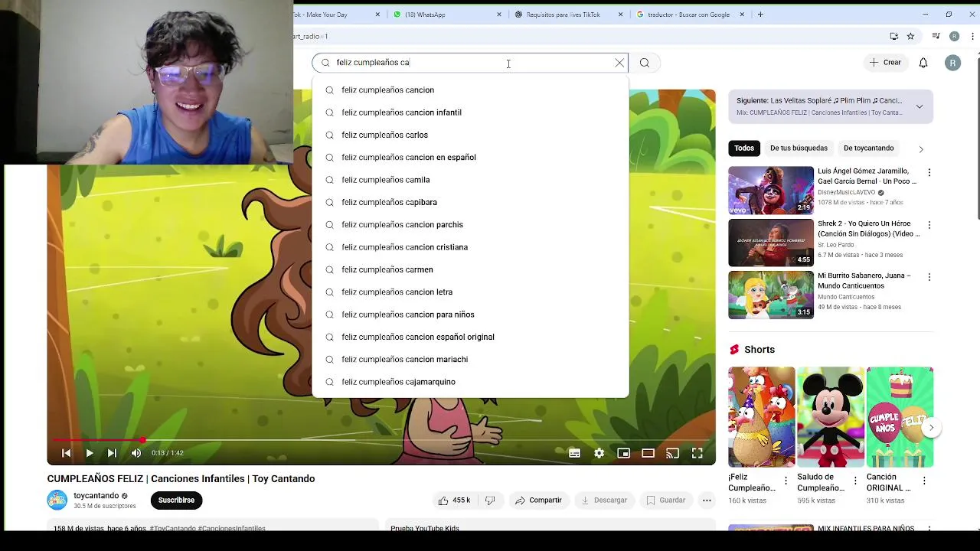The height and width of the screenshot is (551, 980).
Task: Select suggestion feliz cumpleaños cancion
Action: (470, 90)
